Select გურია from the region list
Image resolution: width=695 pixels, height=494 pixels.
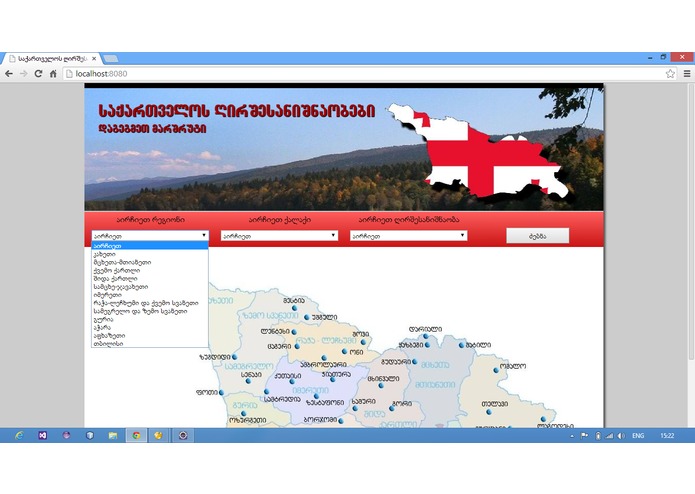coord(150,319)
